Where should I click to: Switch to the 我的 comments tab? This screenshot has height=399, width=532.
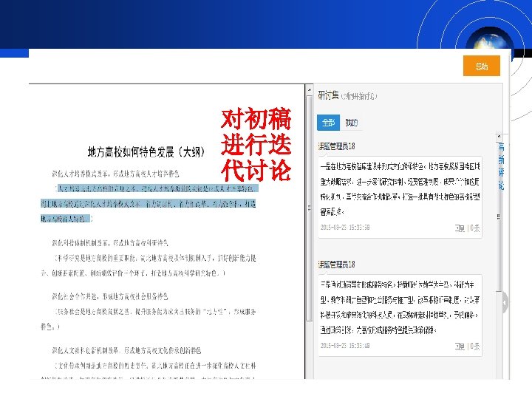pos(351,123)
